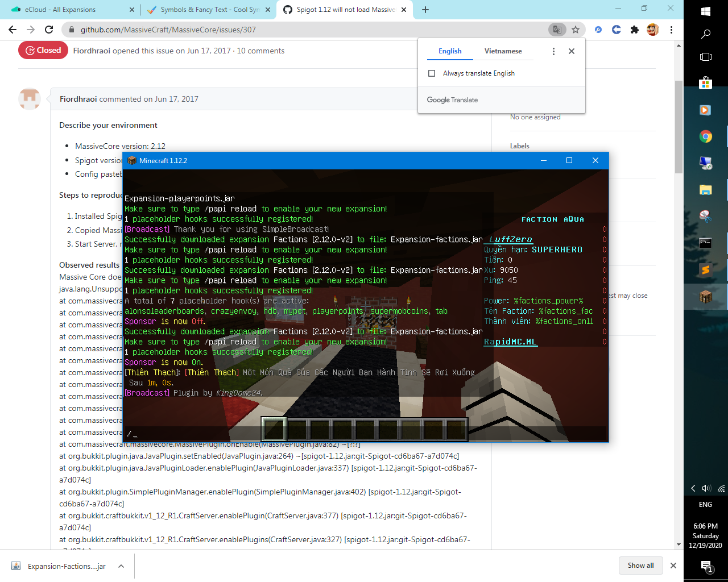This screenshot has height=582, width=728.
Task: Click the LuffZero name on the Minecraft scoreboard
Action: (x=510, y=239)
